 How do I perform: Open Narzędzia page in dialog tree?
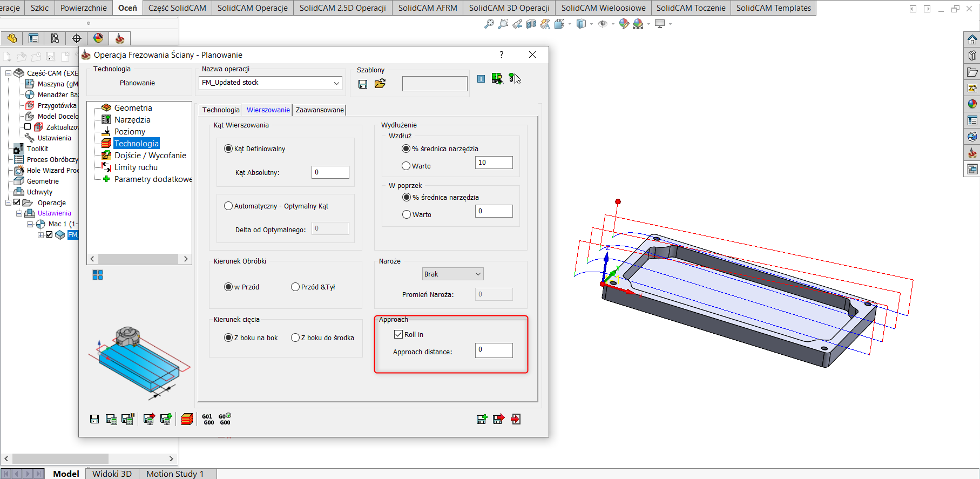132,120
